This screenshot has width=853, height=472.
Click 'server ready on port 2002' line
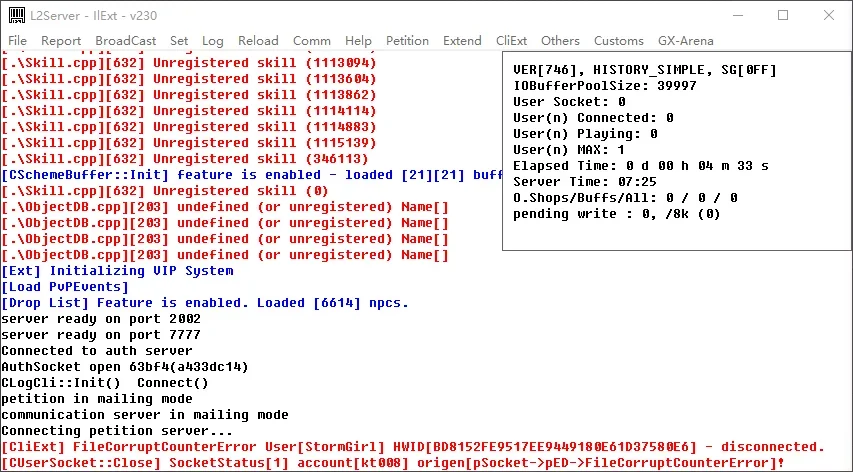point(101,319)
